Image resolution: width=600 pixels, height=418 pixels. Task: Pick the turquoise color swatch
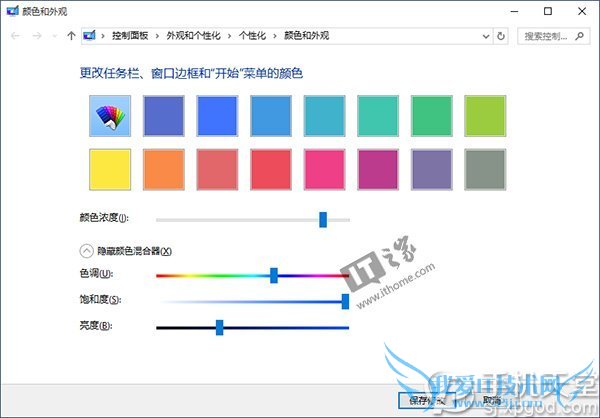[378, 116]
